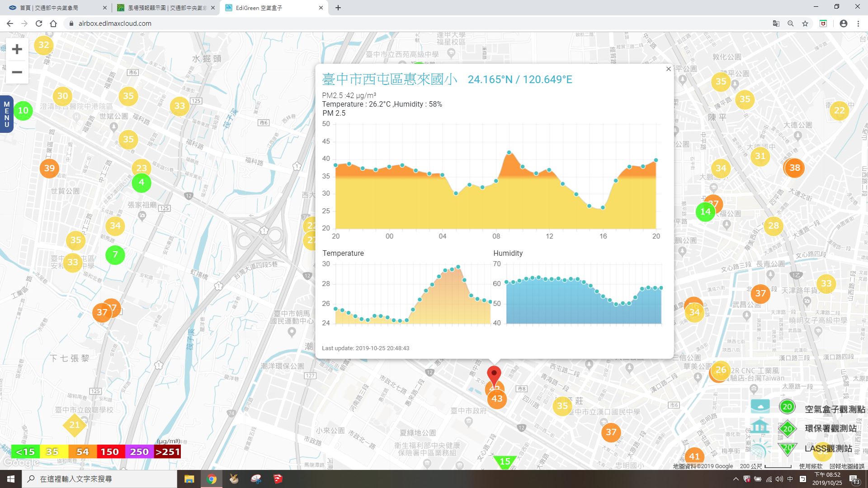Open 回報地圖錯誤 report link

click(847, 466)
